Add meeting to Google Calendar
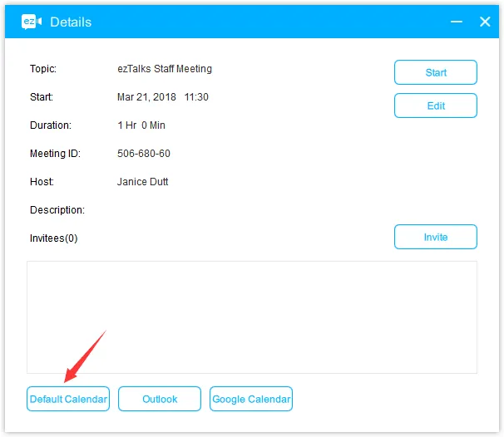Image resolution: width=504 pixels, height=437 pixels. coord(251,399)
